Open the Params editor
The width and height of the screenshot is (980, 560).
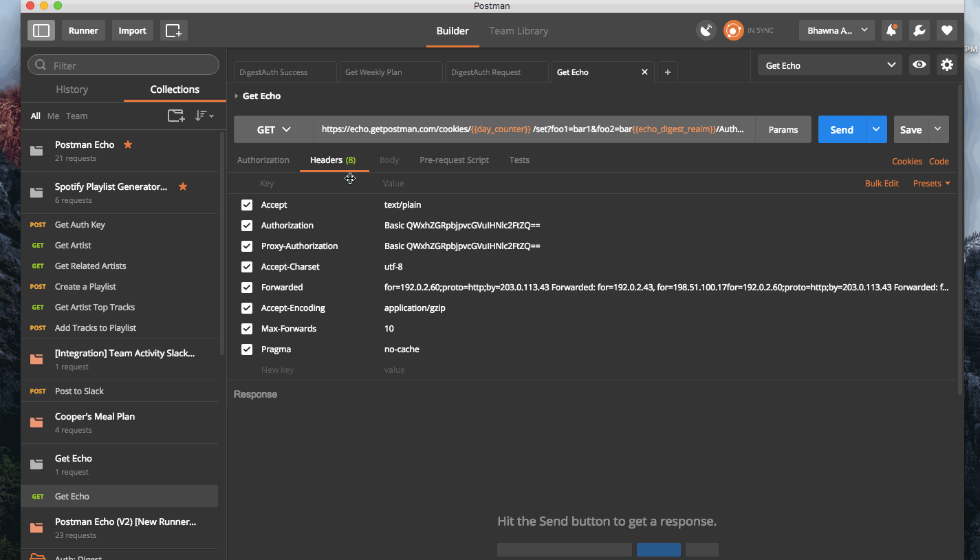pos(783,129)
